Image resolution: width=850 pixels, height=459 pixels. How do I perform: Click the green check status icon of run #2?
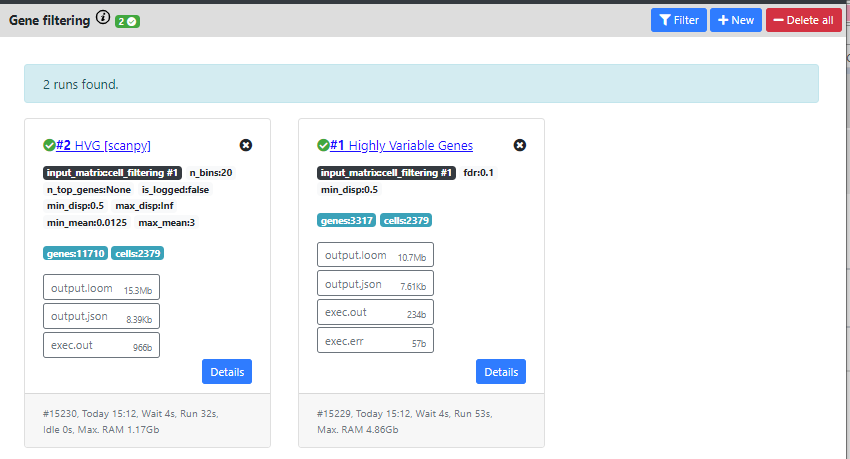click(x=49, y=145)
